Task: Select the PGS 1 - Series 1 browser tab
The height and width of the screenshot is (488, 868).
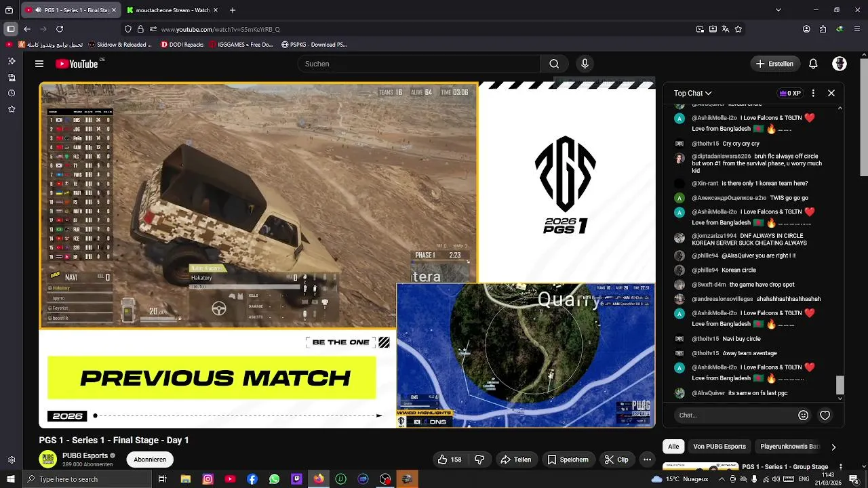Action: (71, 10)
